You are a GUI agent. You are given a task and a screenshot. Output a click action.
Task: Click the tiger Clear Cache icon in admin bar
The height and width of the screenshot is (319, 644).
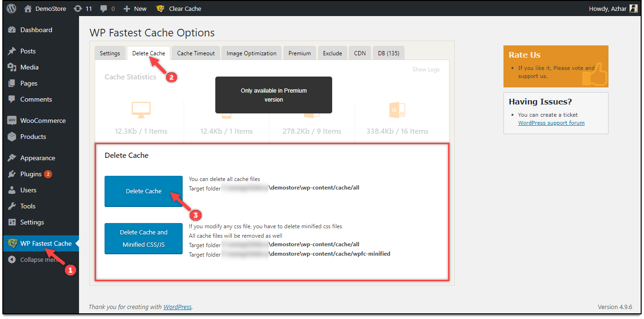[160, 9]
